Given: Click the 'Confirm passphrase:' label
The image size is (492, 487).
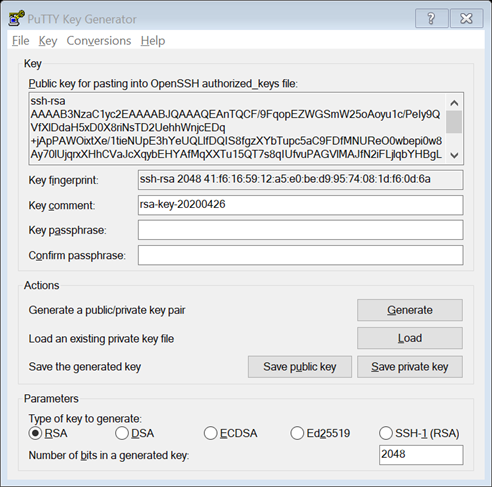Looking at the screenshot, I should pos(77,256).
